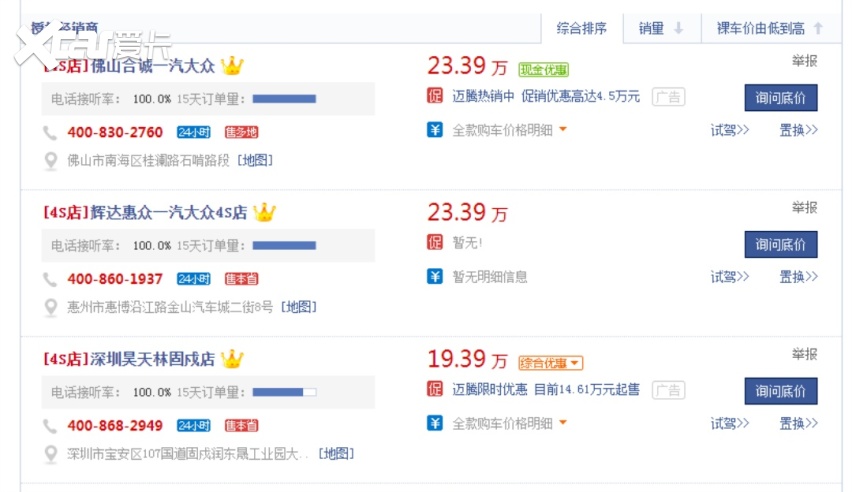Screen dimensions: 852x492
Task: Expand 全款购车价格明细 for 佛山合诚一汽大众
Action: coord(510,129)
